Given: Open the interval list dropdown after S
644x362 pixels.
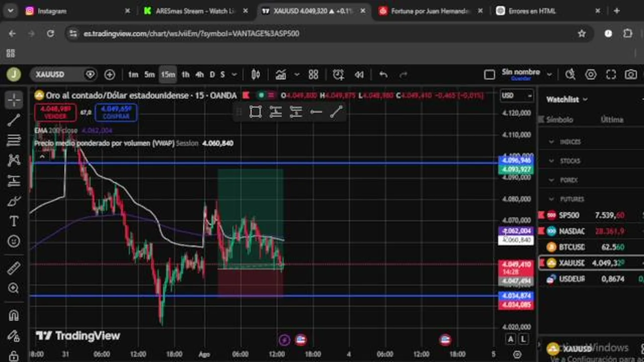Looking at the screenshot, I should [234, 74].
